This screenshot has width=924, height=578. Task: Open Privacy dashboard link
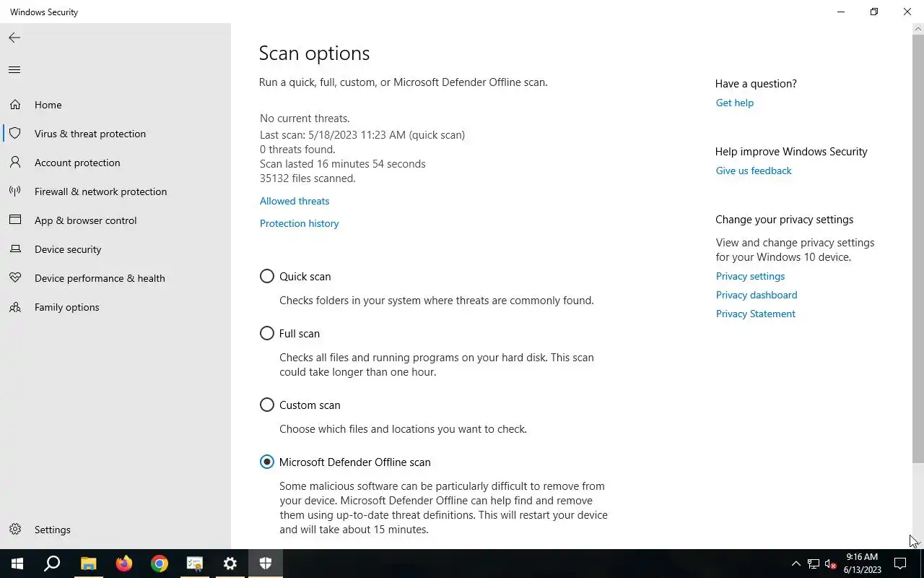point(756,295)
